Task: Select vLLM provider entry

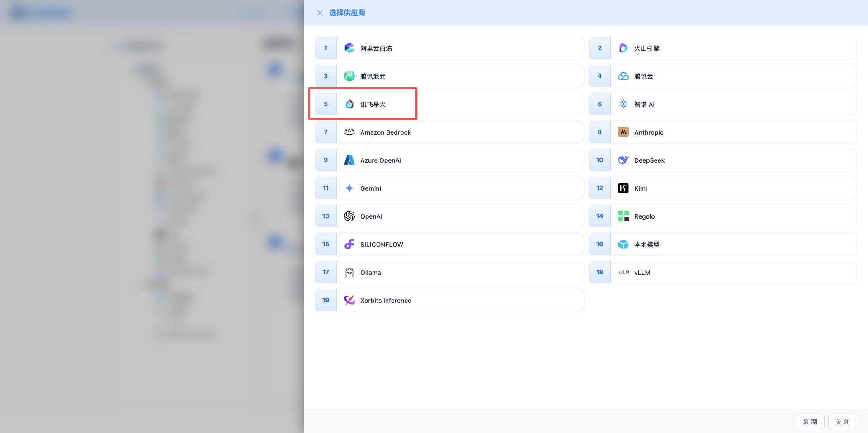Action: 642,273
